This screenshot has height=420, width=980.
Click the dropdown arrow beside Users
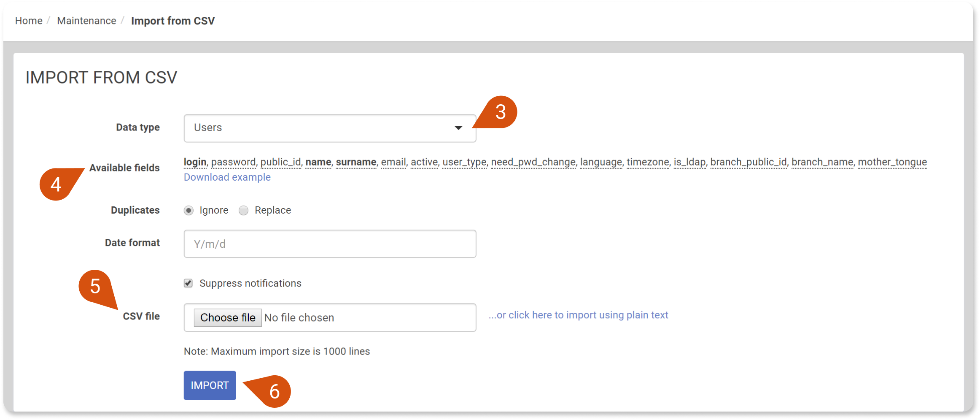coord(458,128)
